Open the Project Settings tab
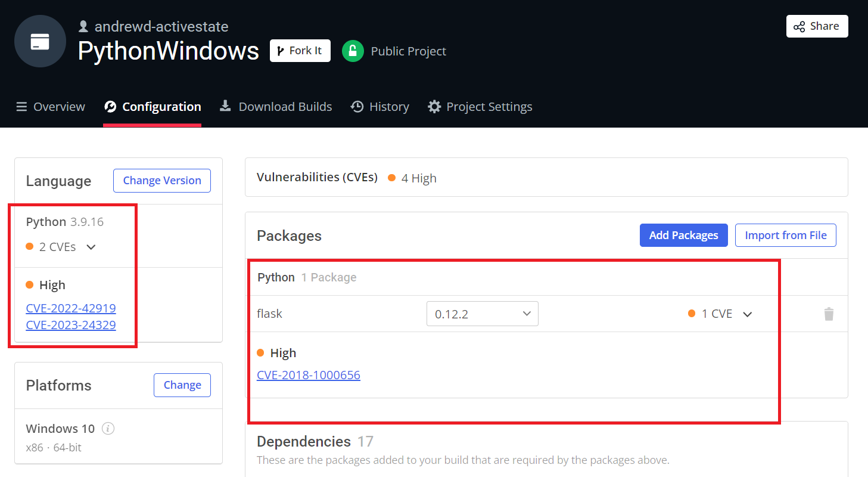The width and height of the screenshot is (868, 477). coord(480,107)
